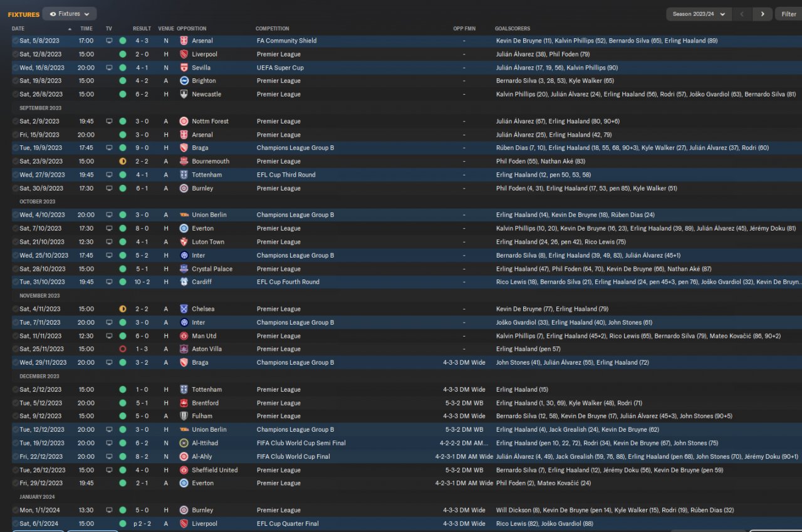This screenshot has width=802, height=532.
Task: Click the Nottm Forest club badge
Action: click(184, 122)
